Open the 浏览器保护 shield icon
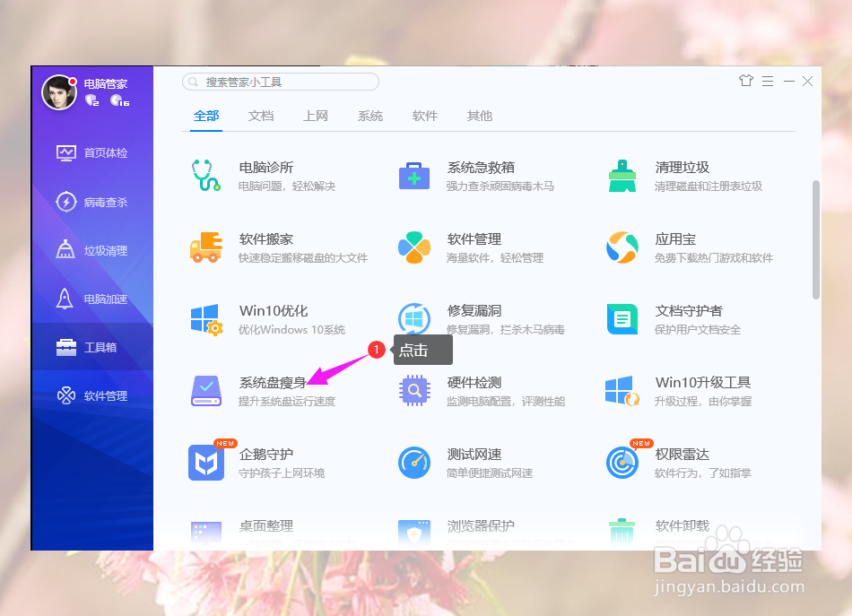The width and height of the screenshot is (852, 616). coord(414,533)
